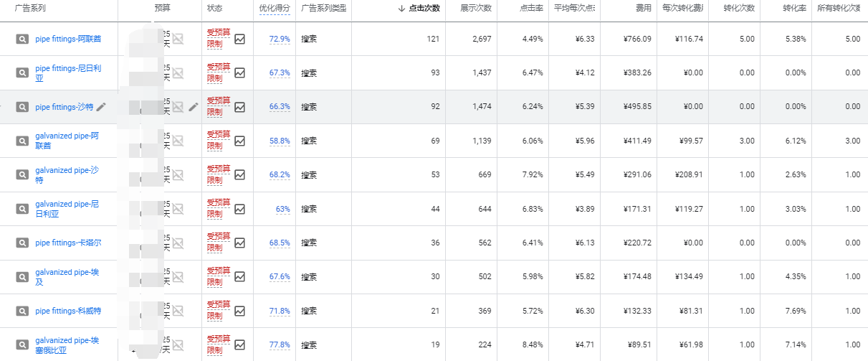Click the chart icon in galvanized pipe-埃及 row
The height and width of the screenshot is (361, 868).
239,277
